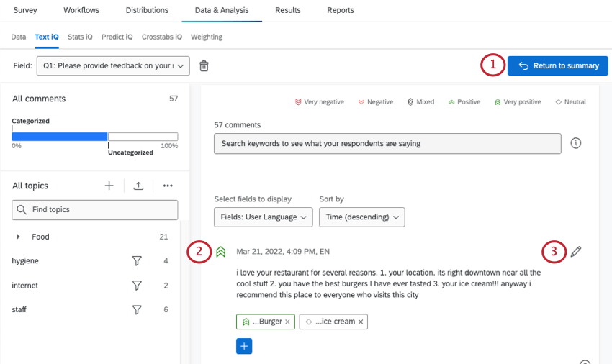Open the Field question dropdown
Image resolution: width=612 pixels, height=364 pixels.
[x=114, y=66]
